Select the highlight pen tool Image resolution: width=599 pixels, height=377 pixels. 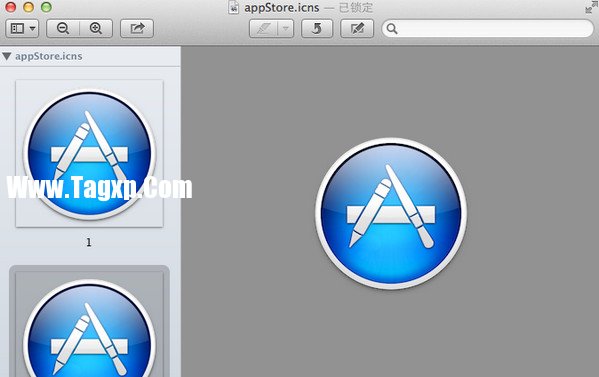[x=264, y=29]
